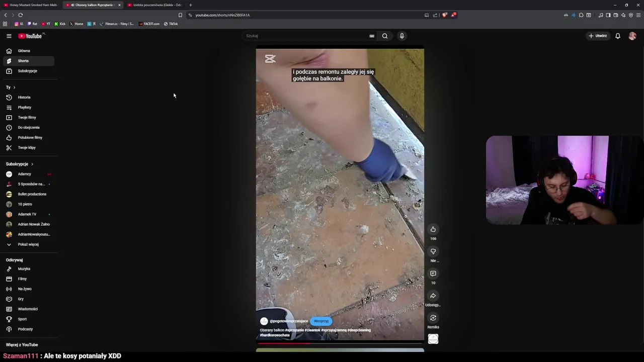Open Na żywo live streams

29,289
